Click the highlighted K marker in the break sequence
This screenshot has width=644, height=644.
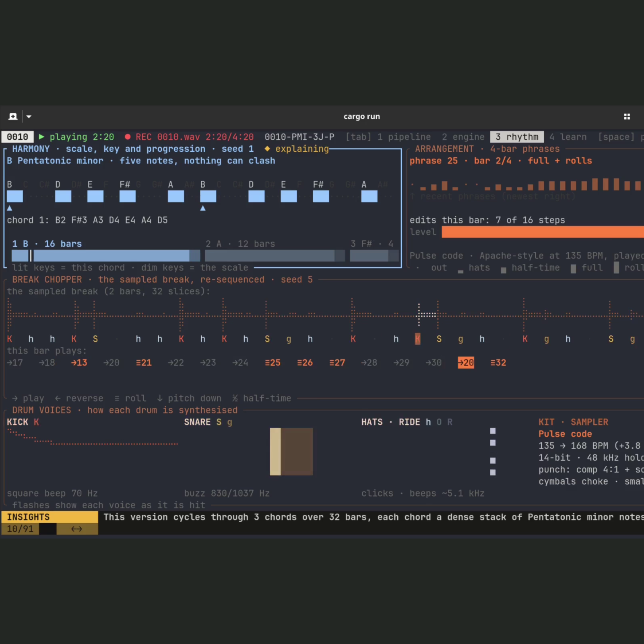418,339
